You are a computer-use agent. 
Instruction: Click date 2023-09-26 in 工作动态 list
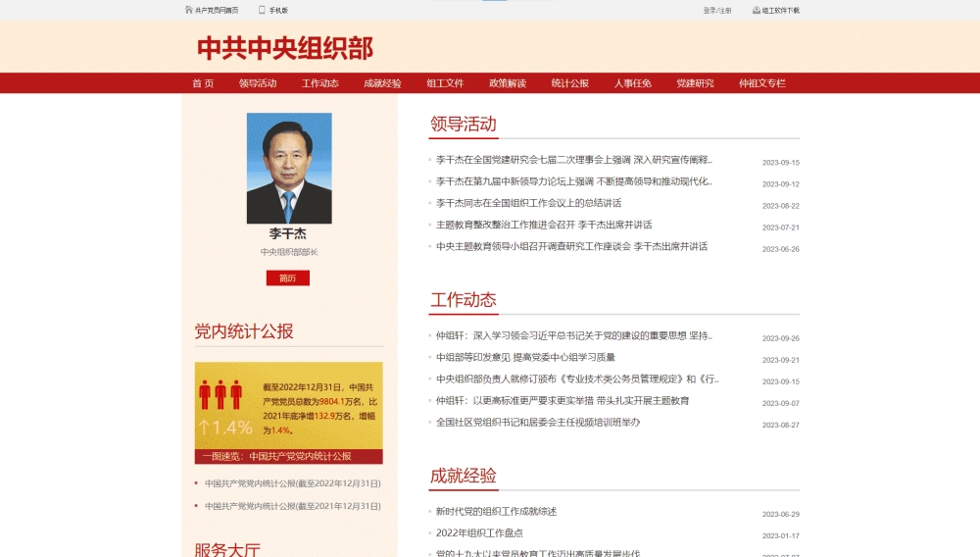(x=781, y=338)
